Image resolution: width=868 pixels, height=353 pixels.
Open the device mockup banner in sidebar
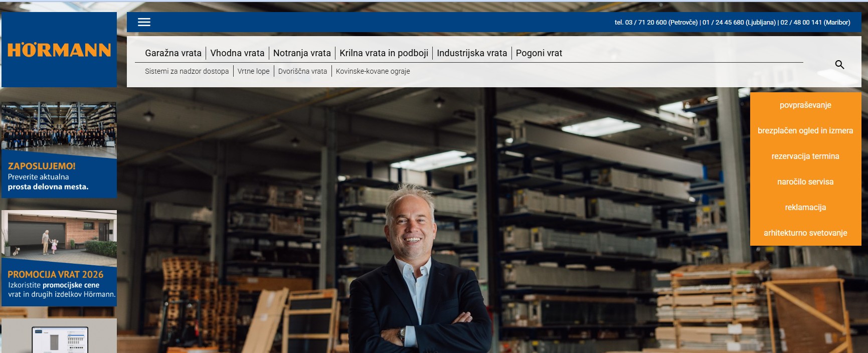click(x=59, y=335)
